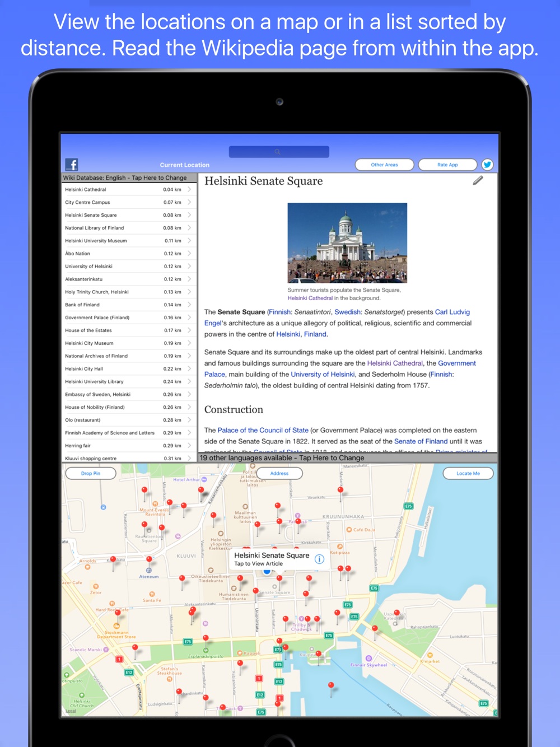Viewport: 560px width, 747px height.
Task: Select Embassy of Sweden, Helsinki row
Action: [129, 394]
